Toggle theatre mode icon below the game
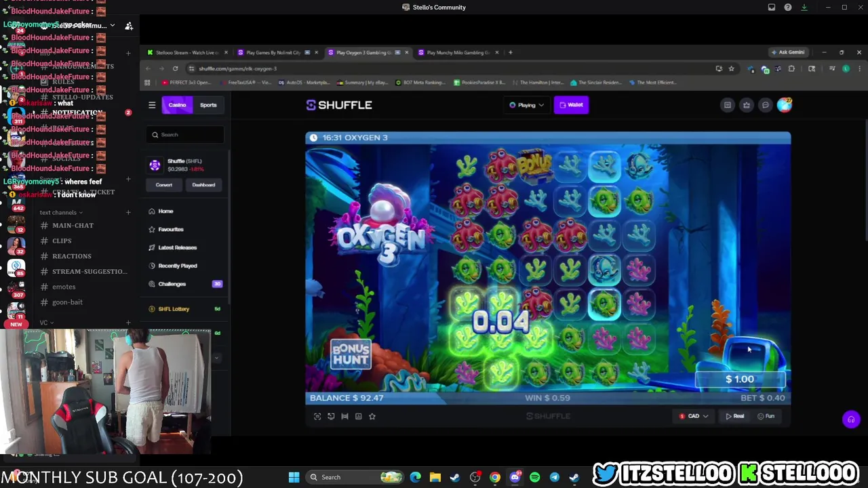This screenshot has width=868, height=488. click(344, 416)
